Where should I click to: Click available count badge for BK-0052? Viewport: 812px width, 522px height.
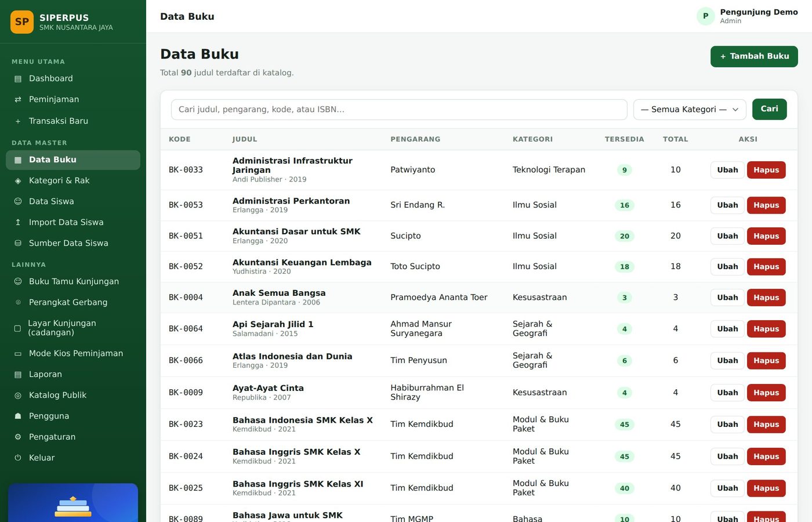pos(625,267)
